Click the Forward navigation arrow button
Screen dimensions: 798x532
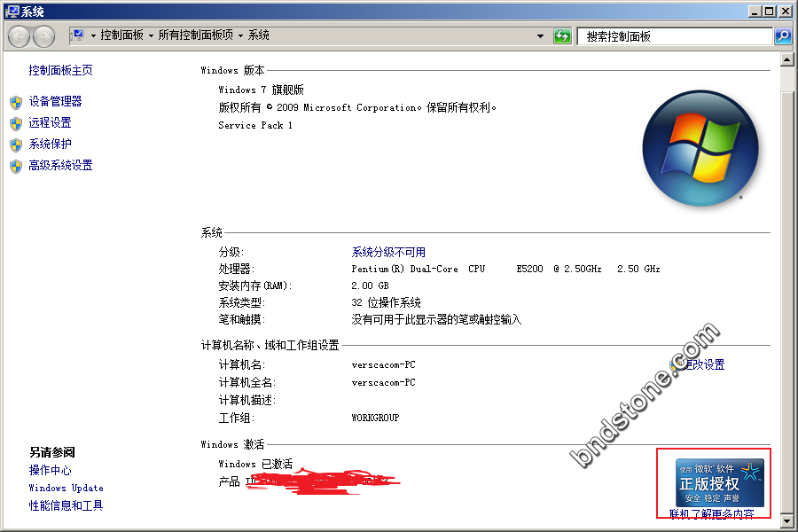click(x=43, y=36)
